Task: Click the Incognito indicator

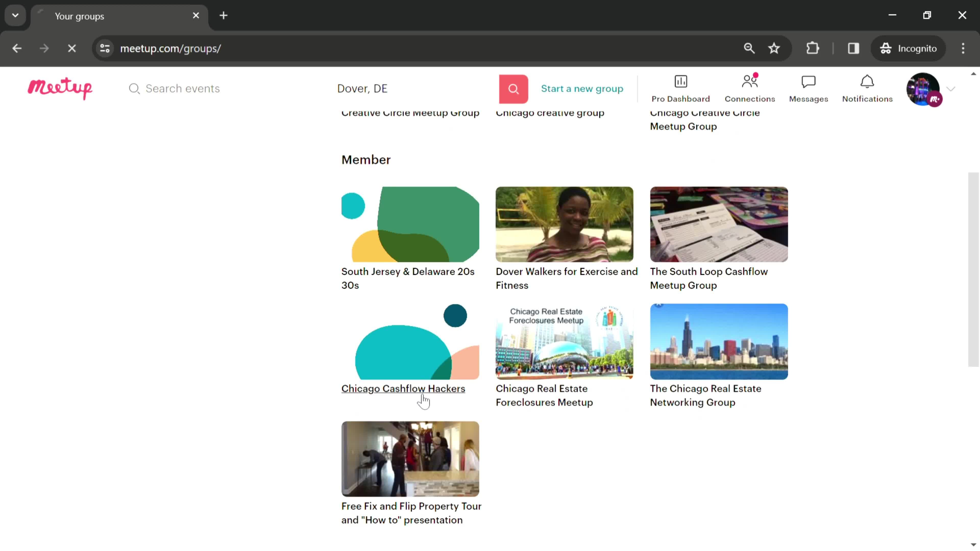Action: point(908,48)
